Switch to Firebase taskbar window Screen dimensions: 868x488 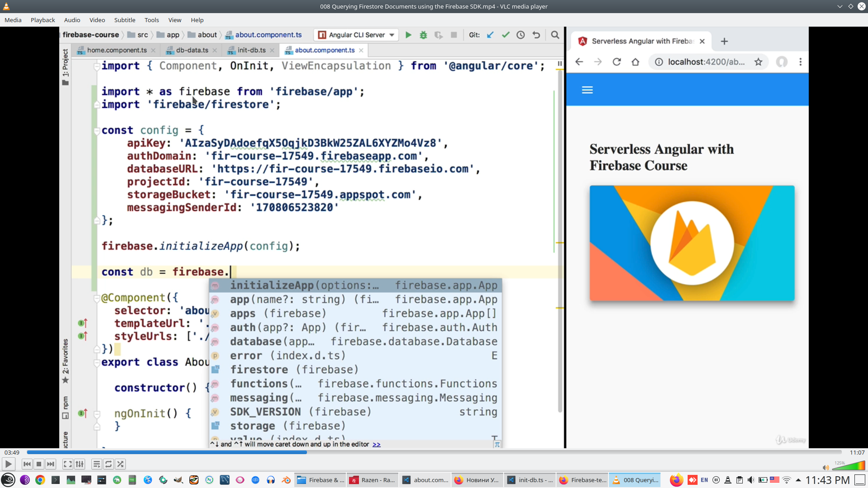[320, 480]
